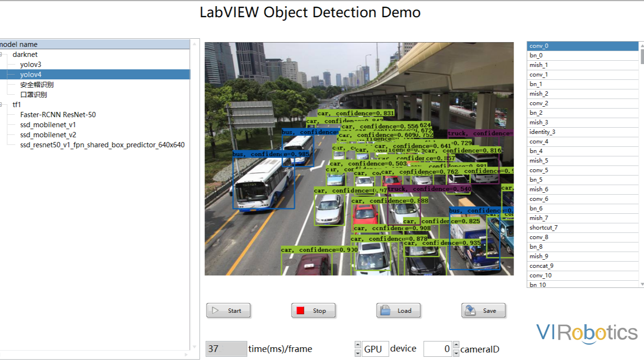The width and height of the screenshot is (644, 363).
Task: Click the detection result image display
Action: (359, 159)
